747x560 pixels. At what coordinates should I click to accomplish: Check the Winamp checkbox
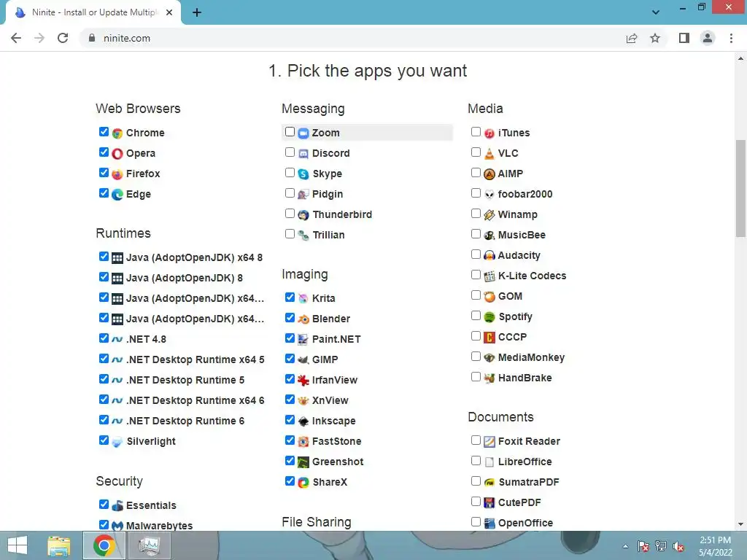click(476, 214)
